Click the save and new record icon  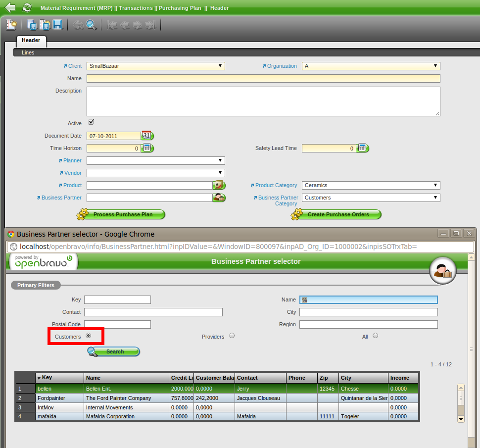point(45,25)
